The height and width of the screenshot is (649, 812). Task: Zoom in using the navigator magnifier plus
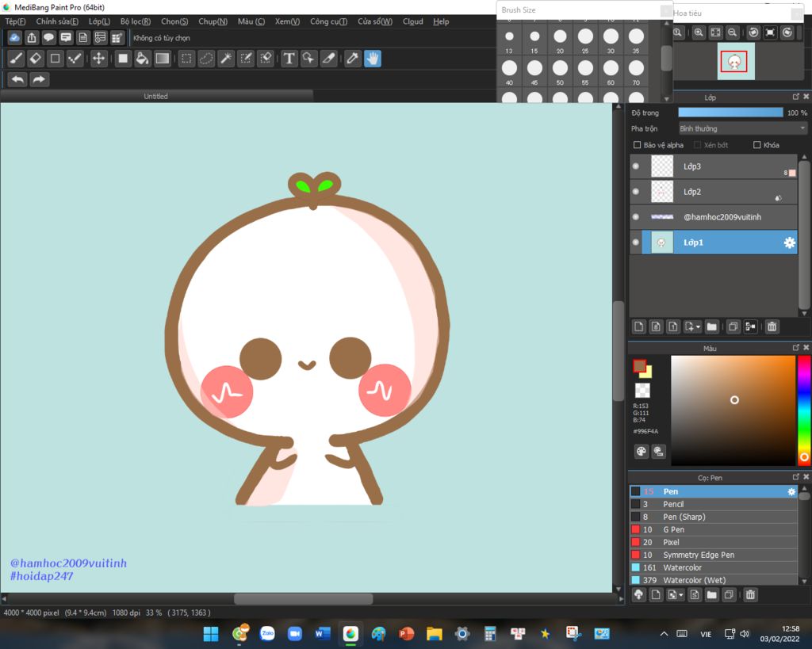(699, 32)
